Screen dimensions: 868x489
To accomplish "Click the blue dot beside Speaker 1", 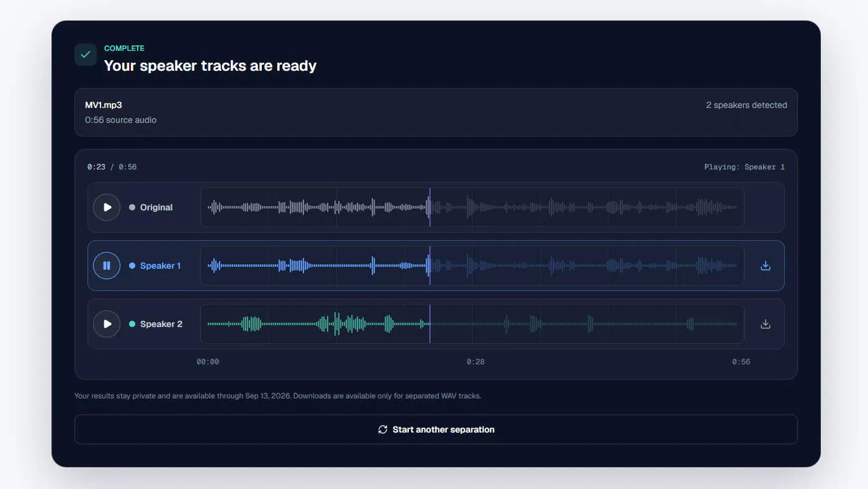I will click(x=132, y=266).
